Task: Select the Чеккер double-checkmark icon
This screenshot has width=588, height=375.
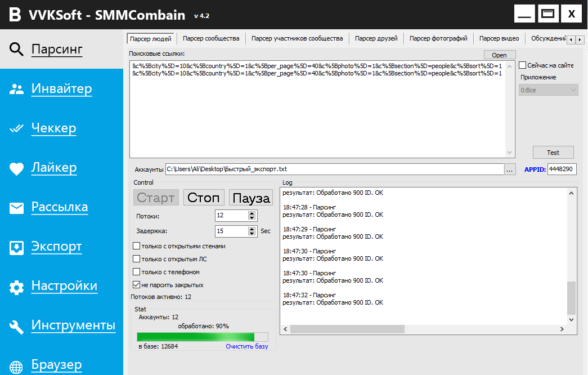Action: 16,128
